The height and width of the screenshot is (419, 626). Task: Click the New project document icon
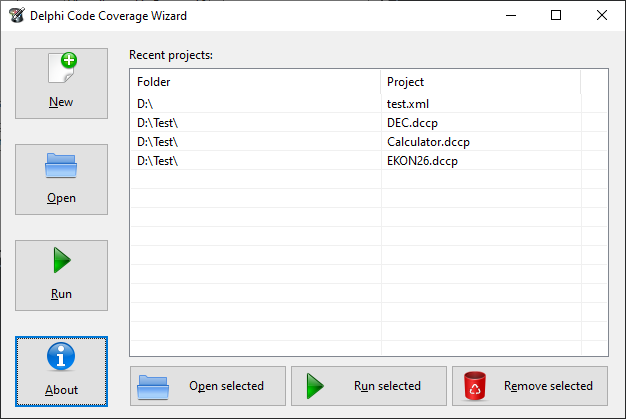pos(63,68)
